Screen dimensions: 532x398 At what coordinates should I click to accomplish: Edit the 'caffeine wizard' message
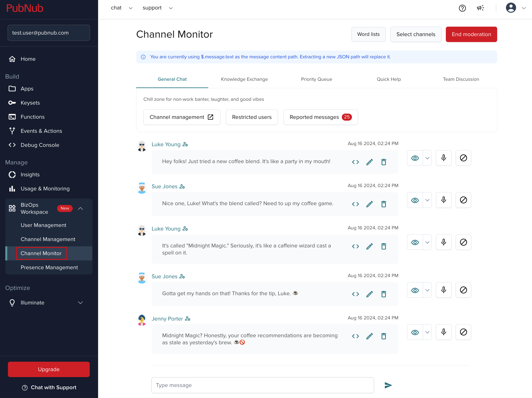click(369, 246)
